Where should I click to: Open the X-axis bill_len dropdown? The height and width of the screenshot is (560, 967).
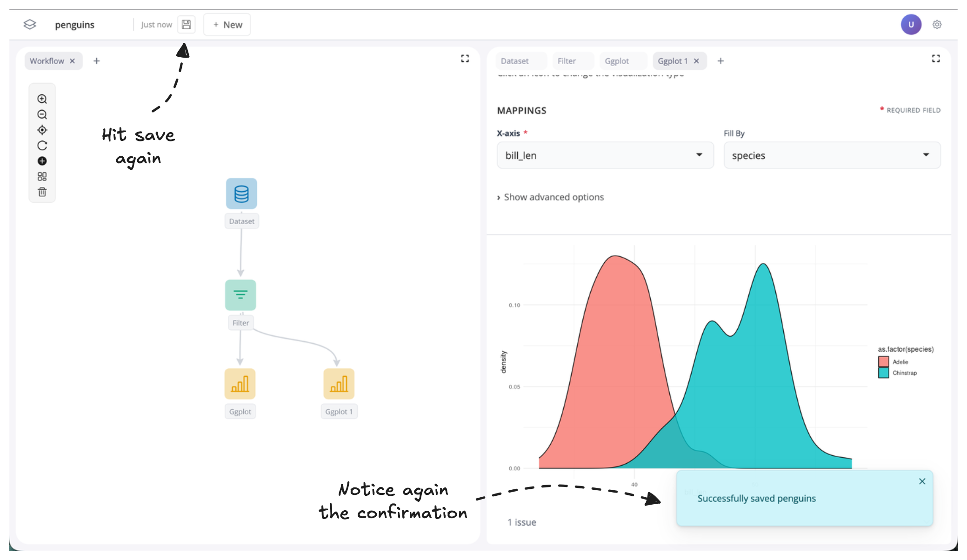[605, 155]
